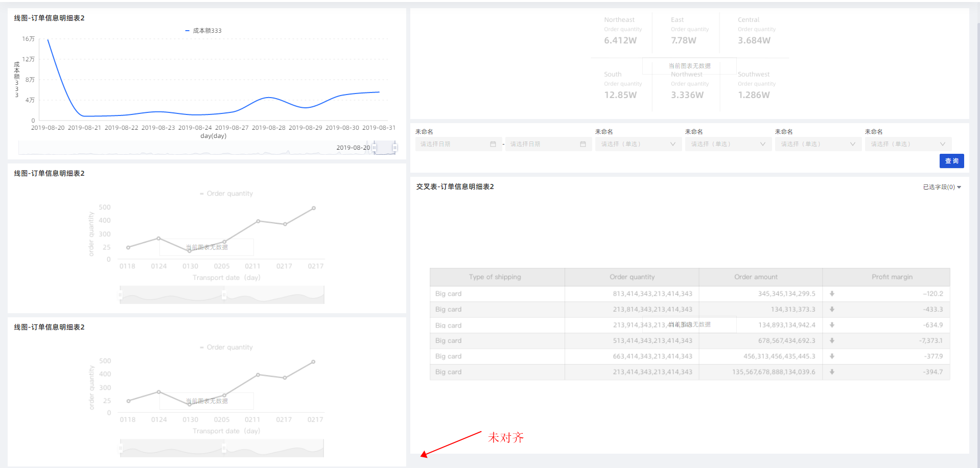Click the Type of shipping column header
The height and width of the screenshot is (468, 980).
(x=495, y=277)
